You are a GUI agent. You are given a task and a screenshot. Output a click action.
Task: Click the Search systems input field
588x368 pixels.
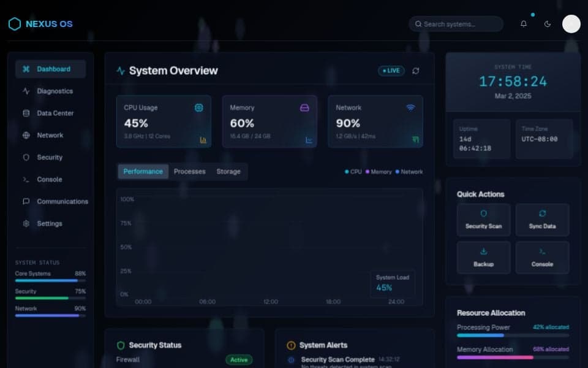click(x=456, y=24)
